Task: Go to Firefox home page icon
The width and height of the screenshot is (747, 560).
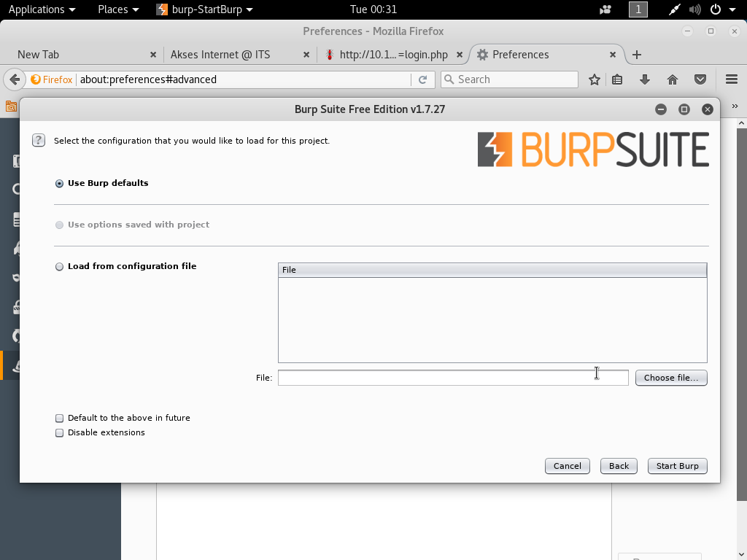Action: 673,79
